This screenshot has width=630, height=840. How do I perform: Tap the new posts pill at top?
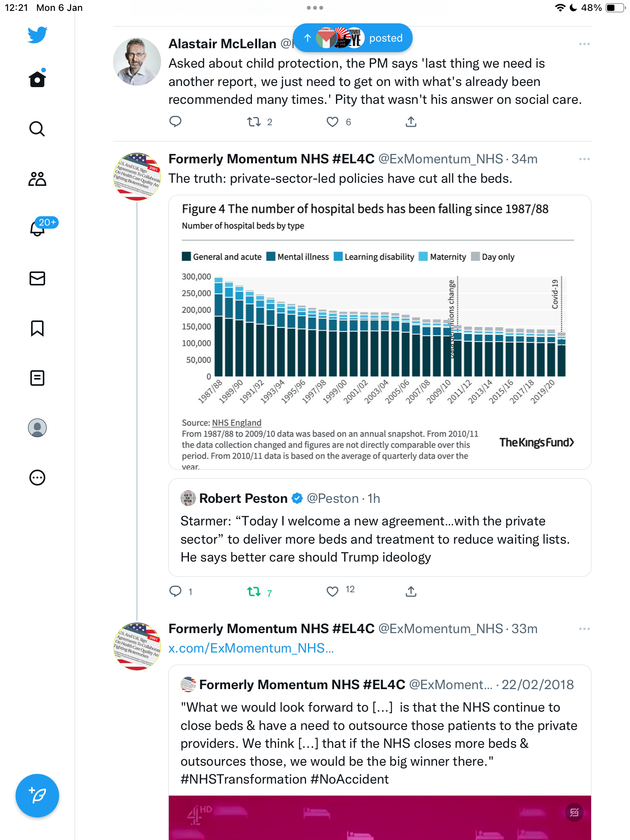pyautogui.click(x=352, y=38)
